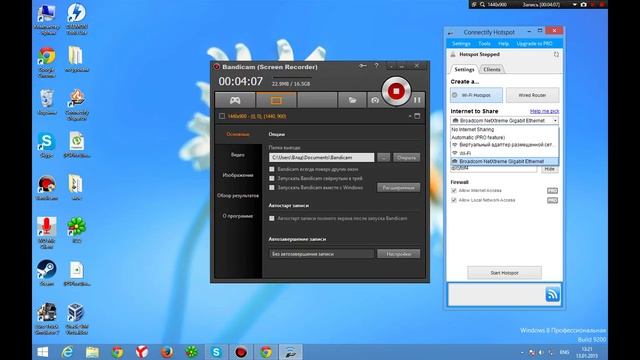Enable Bandicam always on top checkbox

272,169
